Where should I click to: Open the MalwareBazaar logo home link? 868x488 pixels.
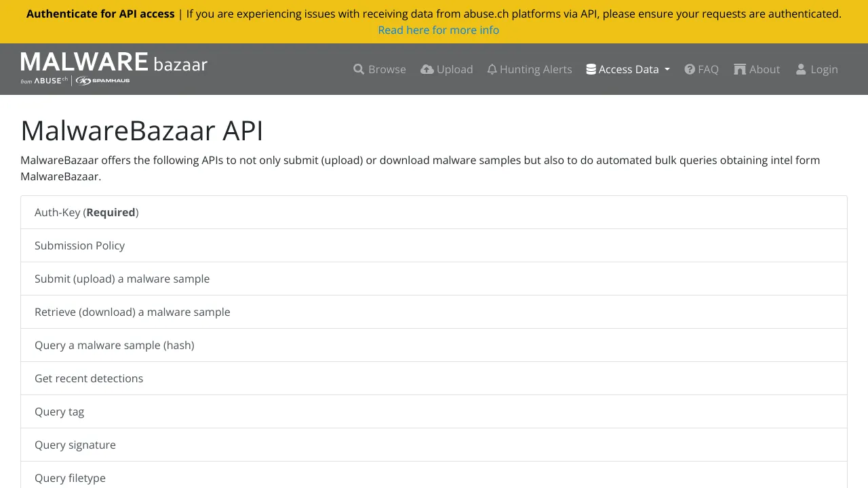[x=114, y=68]
